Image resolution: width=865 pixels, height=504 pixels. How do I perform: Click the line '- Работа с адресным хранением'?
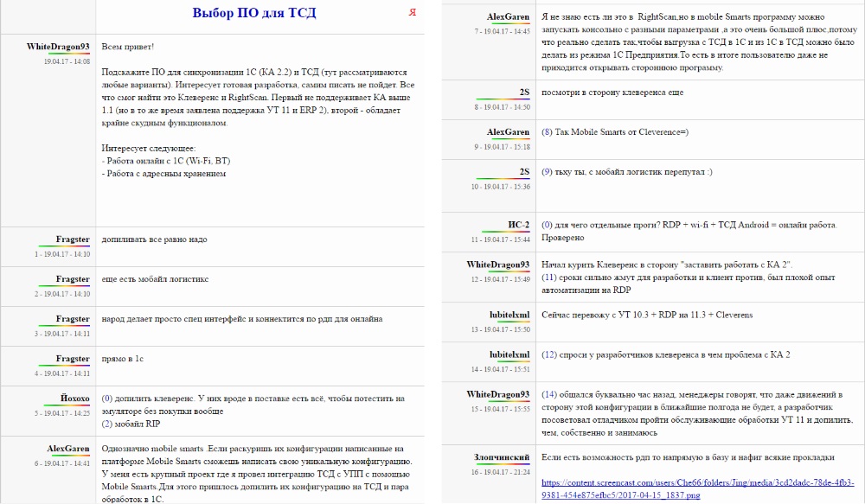[x=163, y=174]
